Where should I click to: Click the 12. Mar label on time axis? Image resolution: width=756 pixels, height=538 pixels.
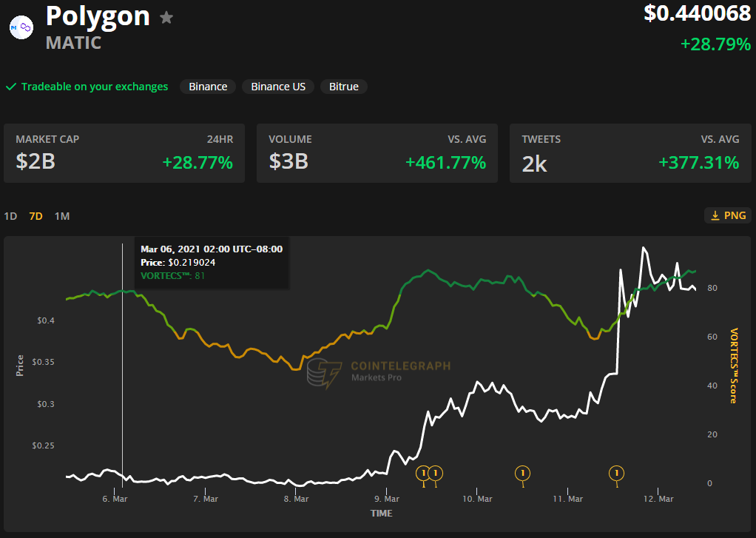pos(658,499)
